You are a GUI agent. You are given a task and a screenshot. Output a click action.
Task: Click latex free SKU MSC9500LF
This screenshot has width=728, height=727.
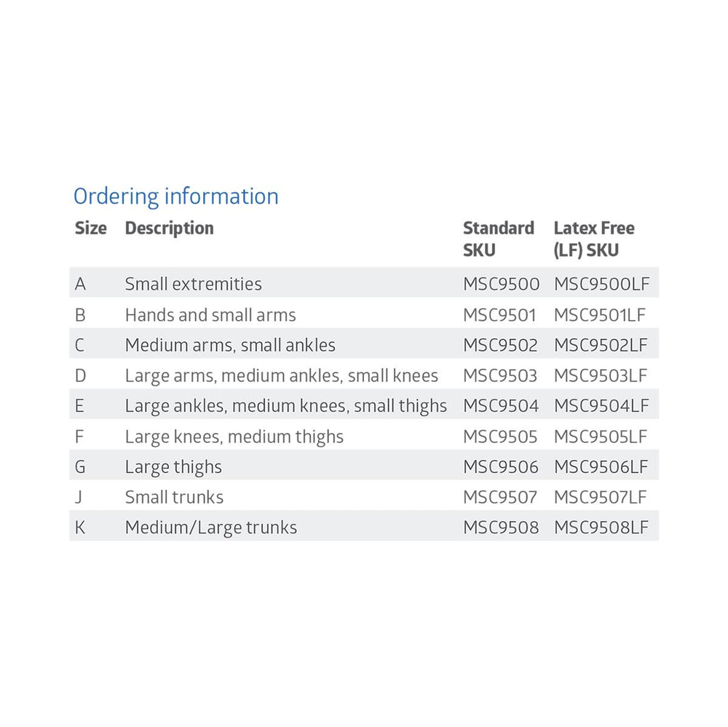click(x=601, y=284)
